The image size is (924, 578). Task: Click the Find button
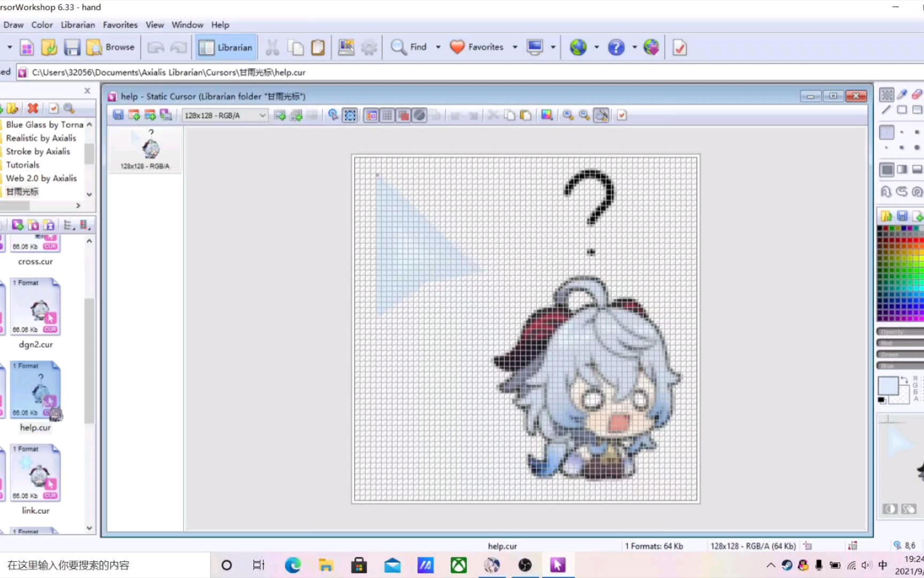point(409,48)
